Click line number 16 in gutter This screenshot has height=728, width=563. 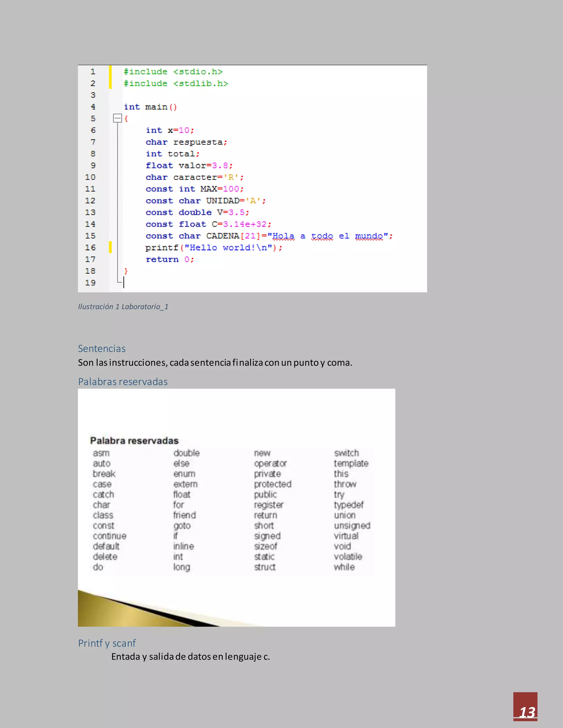point(90,248)
